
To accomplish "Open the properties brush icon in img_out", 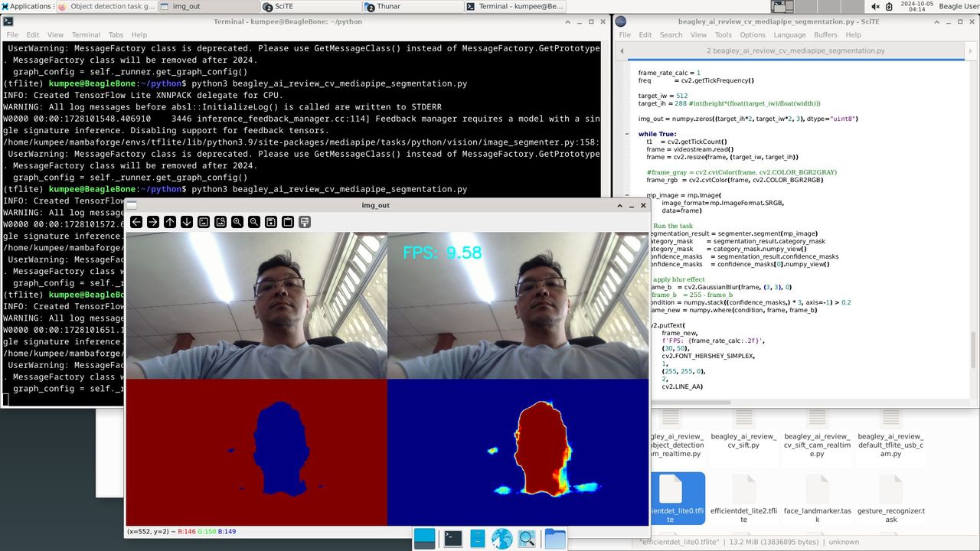I will 305,222.
